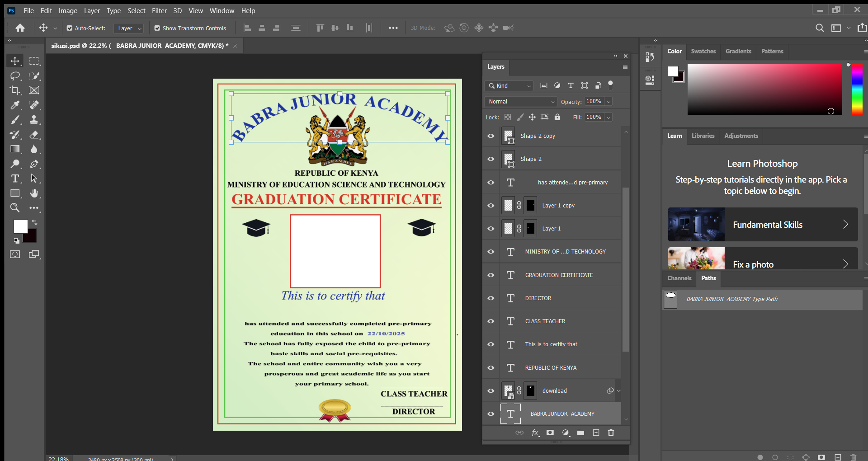Viewport: 868px width, 461px height.
Task: Select the Gradient tool
Action: 15,149
